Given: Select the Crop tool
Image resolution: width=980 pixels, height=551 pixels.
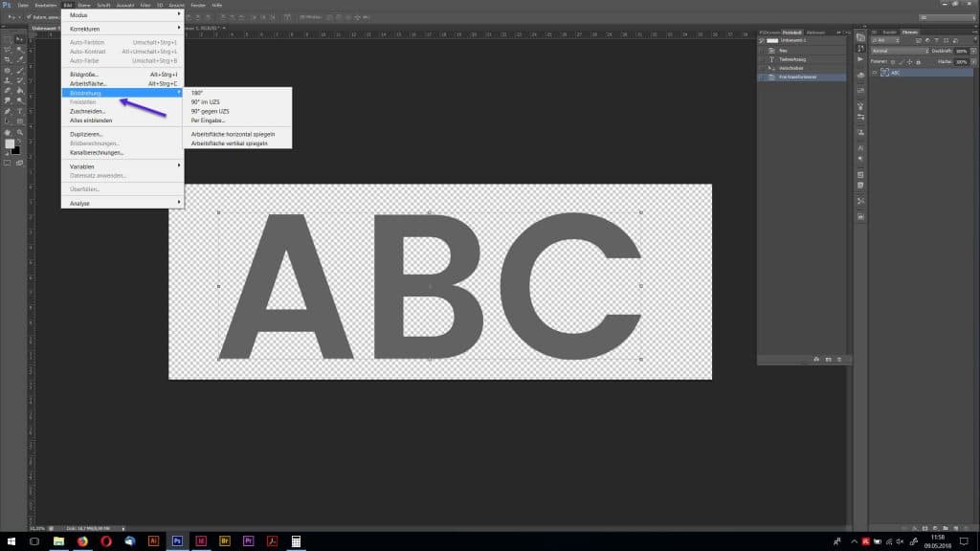Looking at the screenshot, I should pos(7,59).
